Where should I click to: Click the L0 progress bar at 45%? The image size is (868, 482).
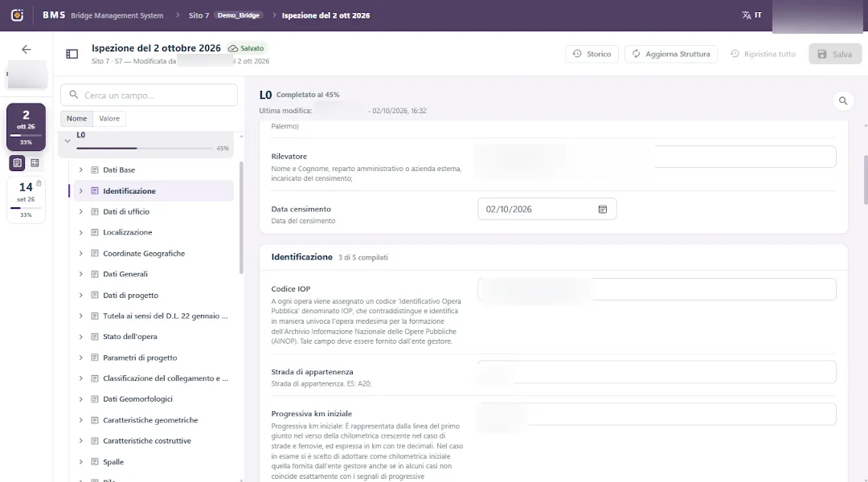[x=144, y=149]
